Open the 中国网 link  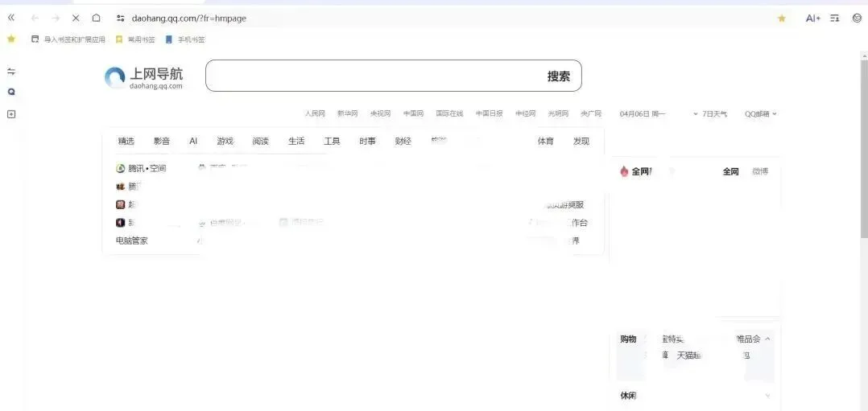tap(414, 113)
